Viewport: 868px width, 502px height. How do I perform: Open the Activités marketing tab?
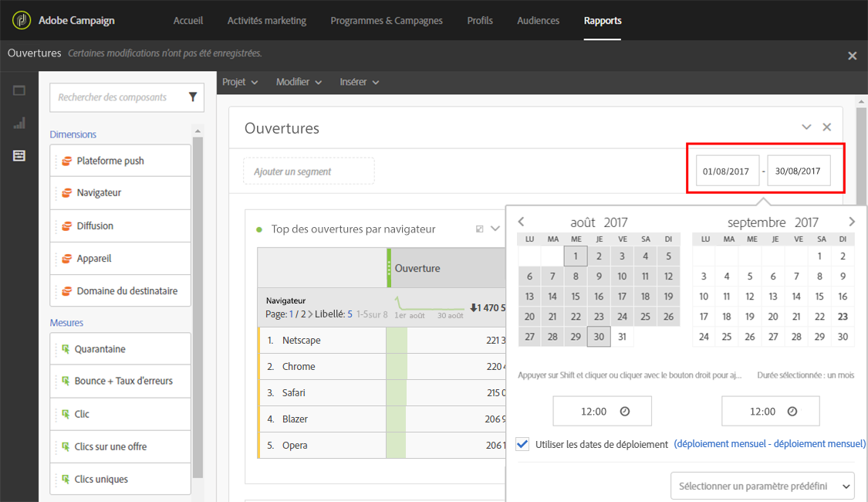click(x=267, y=21)
